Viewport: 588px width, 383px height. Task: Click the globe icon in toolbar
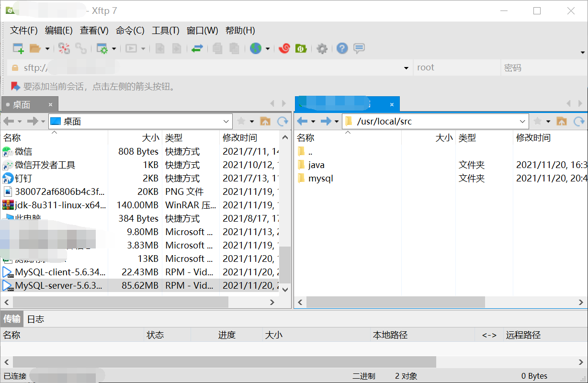pyautogui.click(x=256, y=48)
